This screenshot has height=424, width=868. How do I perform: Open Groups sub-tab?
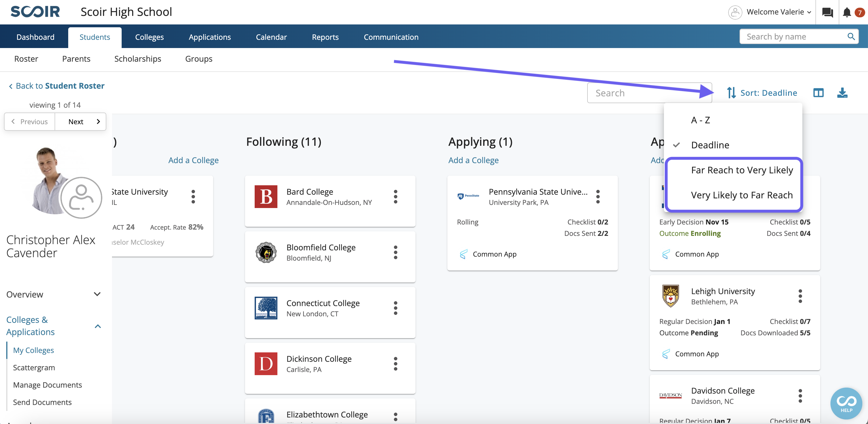pos(199,59)
